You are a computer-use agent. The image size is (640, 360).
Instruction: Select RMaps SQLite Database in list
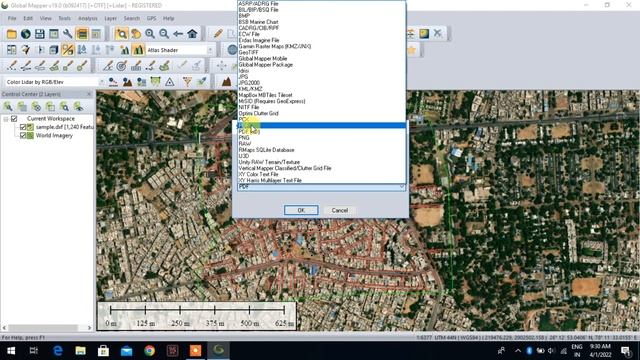point(322,150)
